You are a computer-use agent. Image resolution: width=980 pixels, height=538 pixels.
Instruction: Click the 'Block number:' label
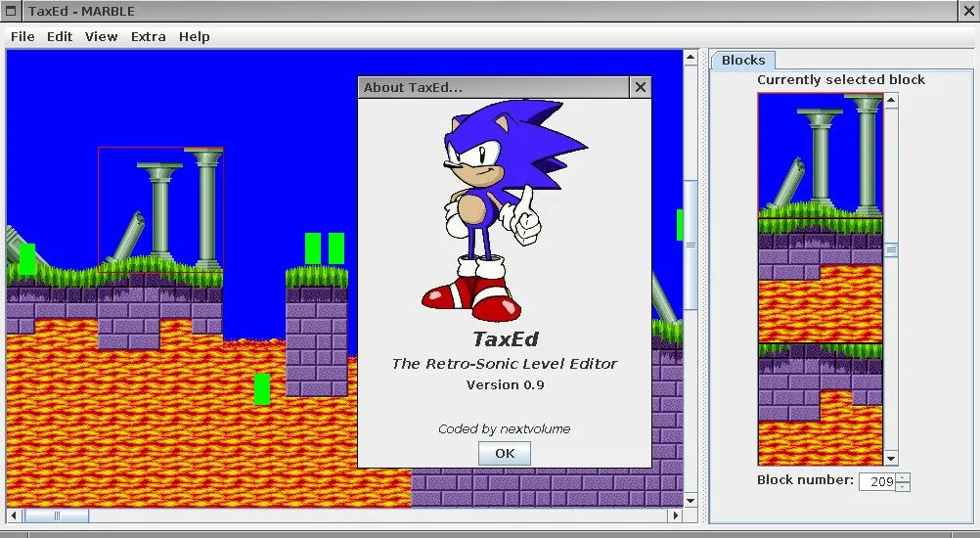pos(805,480)
